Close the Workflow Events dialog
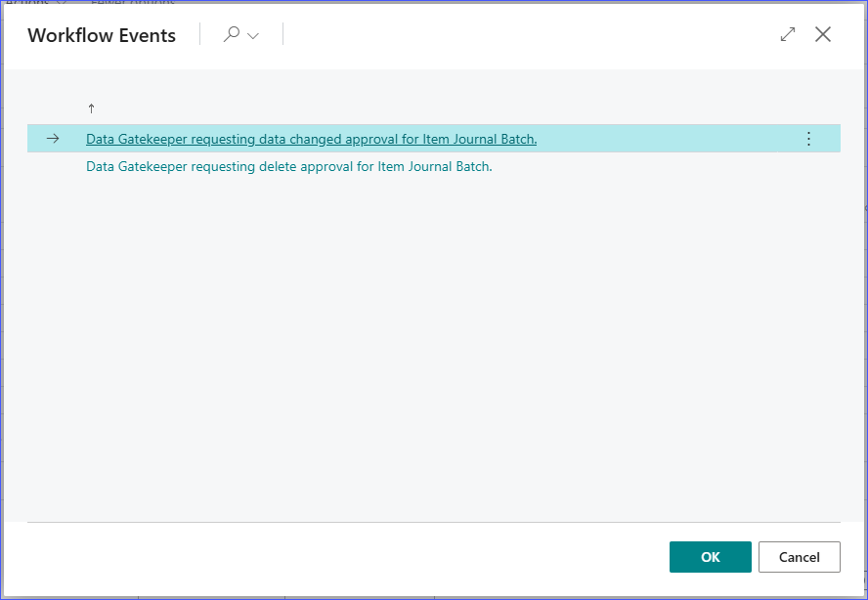The width and height of the screenshot is (868, 600). 823,35
